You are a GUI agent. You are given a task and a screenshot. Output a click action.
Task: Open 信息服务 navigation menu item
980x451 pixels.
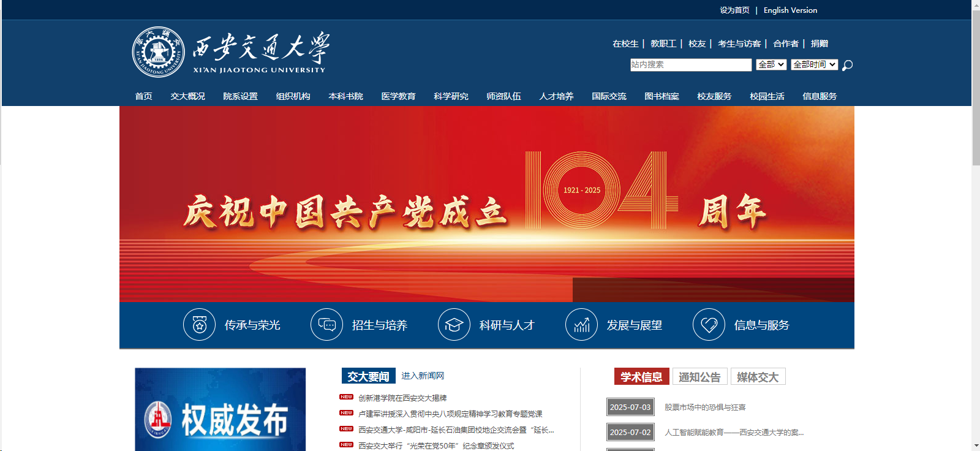pos(820,96)
